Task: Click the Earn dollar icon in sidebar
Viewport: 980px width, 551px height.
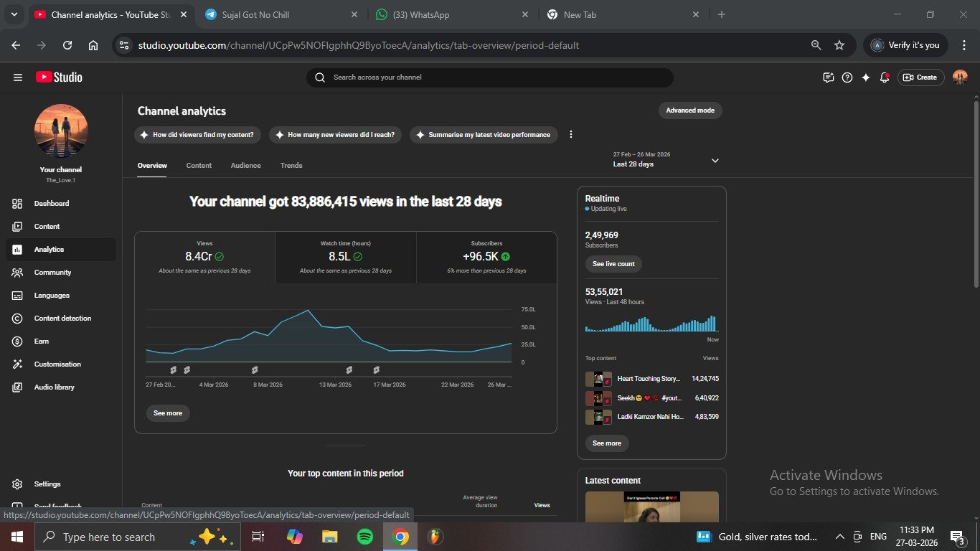Action: pos(18,342)
